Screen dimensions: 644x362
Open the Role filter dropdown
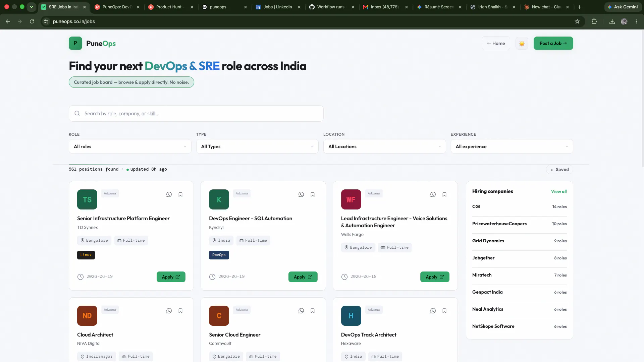130,146
